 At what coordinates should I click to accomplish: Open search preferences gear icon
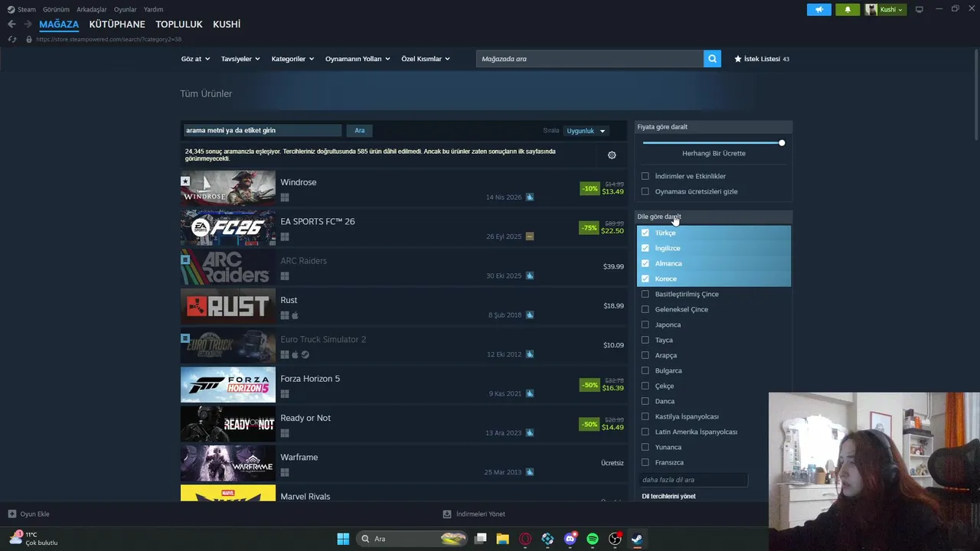click(612, 155)
